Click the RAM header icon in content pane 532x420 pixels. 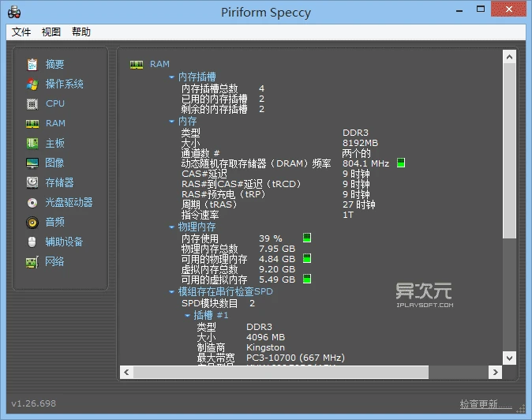coord(137,65)
